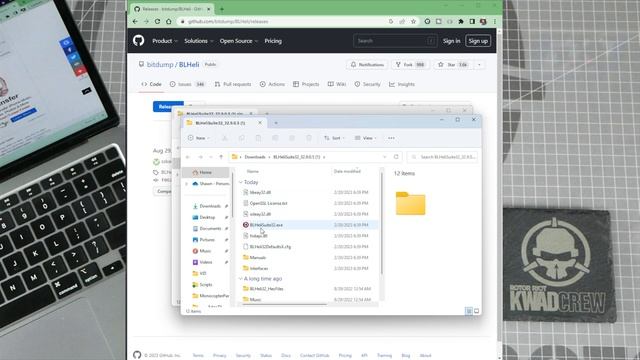Image resolution: width=640 pixels, height=360 pixels.
Task: Open Explorer See more three-dot menu
Action: (391, 138)
